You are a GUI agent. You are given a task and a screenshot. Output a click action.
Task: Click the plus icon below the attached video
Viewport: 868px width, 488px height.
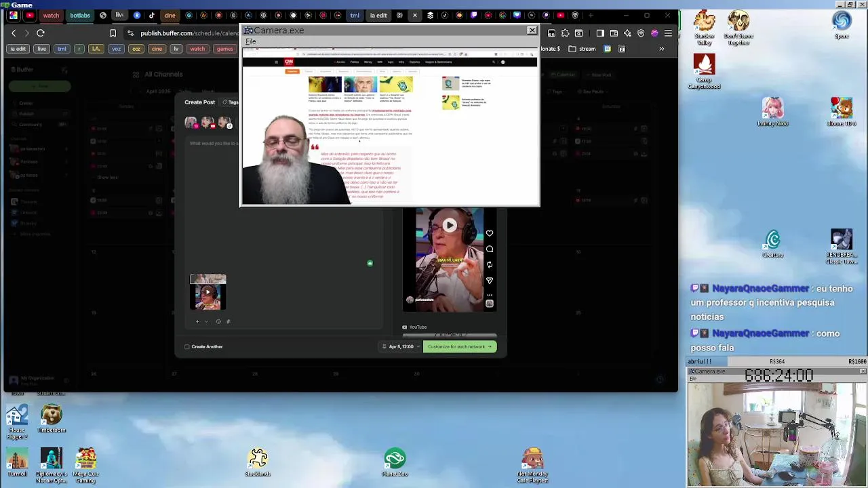(x=197, y=321)
